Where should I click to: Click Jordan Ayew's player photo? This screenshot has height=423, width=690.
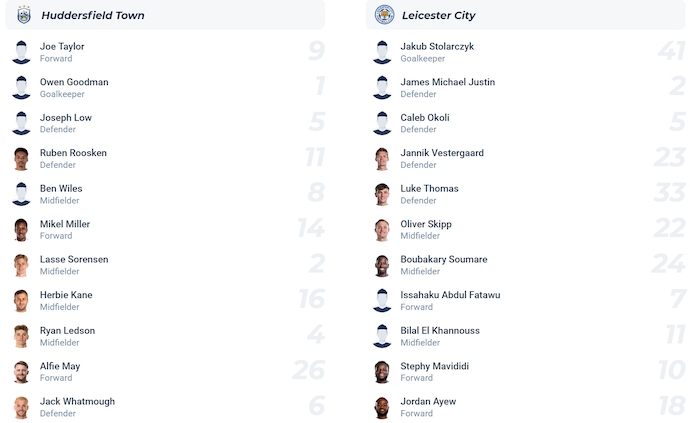(x=382, y=407)
